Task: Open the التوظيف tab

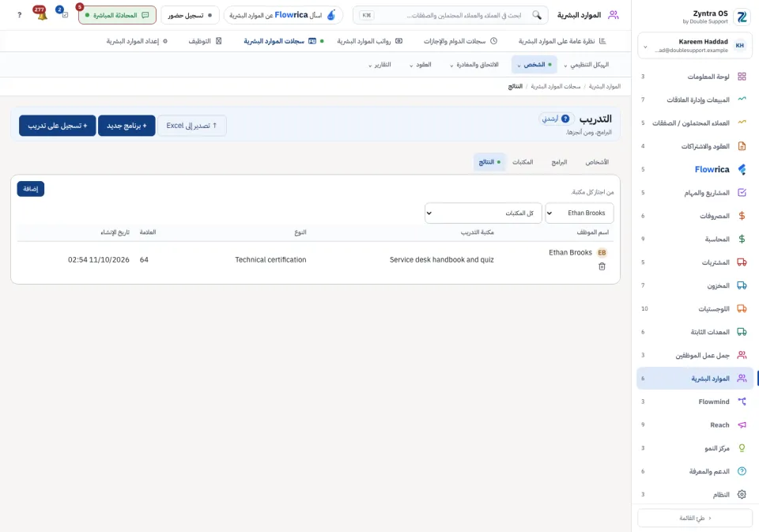Action: point(205,41)
